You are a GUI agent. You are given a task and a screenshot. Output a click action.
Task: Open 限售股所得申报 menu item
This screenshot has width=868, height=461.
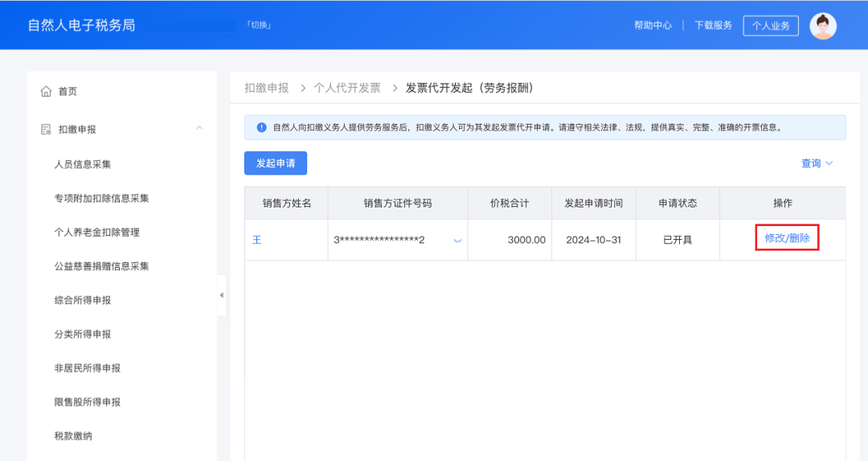[x=87, y=401]
